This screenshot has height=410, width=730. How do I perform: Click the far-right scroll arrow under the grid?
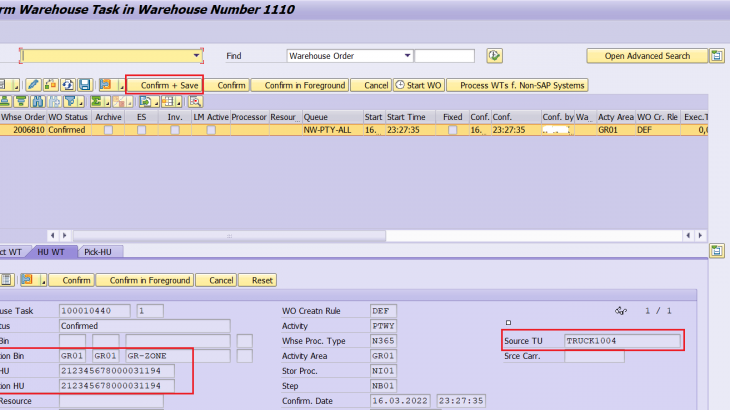pos(700,235)
